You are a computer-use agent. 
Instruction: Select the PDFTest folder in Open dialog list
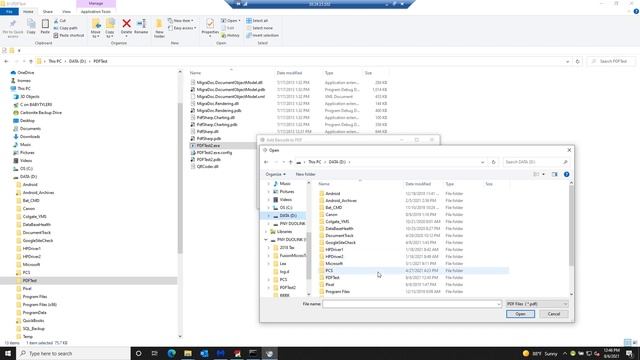point(333,278)
